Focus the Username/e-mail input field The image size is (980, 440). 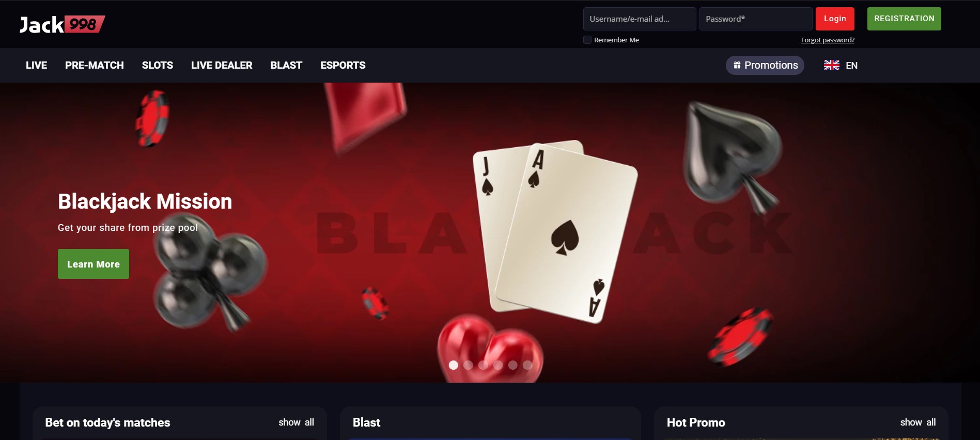click(640, 19)
